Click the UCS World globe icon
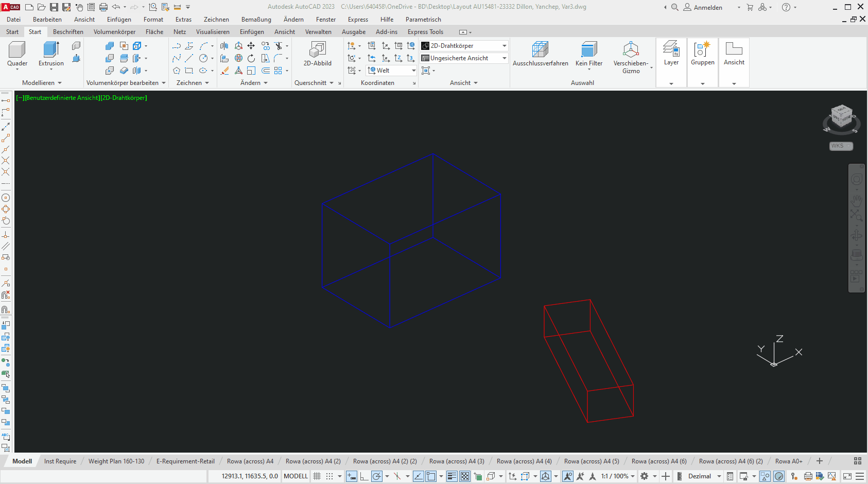Image resolution: width=868 pixels, height=484 pixels. point(411,46)
